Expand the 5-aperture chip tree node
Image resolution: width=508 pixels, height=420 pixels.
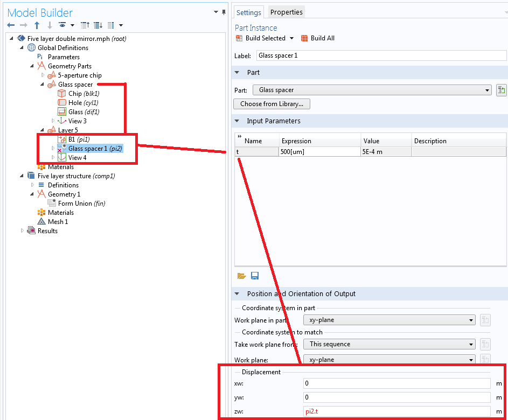(43, 75)
